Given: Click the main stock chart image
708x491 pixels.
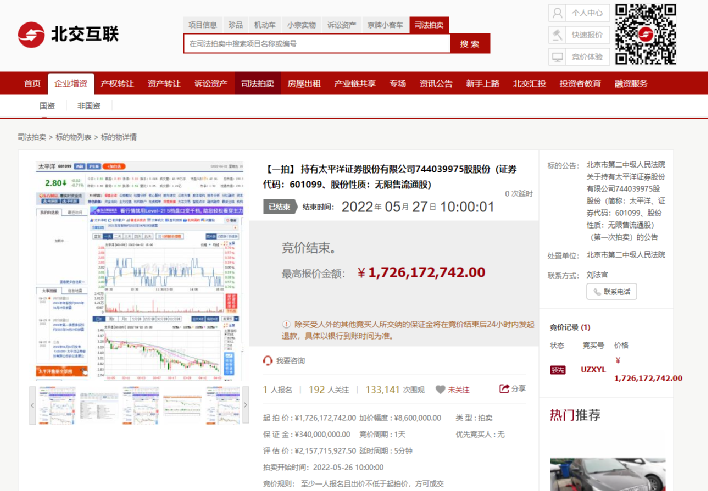Looking at the screenshot, I should 140,271.
